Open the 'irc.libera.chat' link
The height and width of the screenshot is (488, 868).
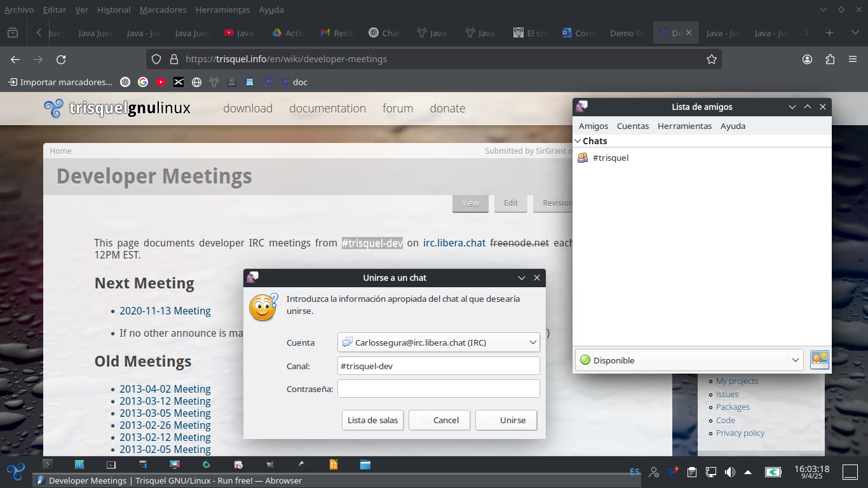point(454,243)
